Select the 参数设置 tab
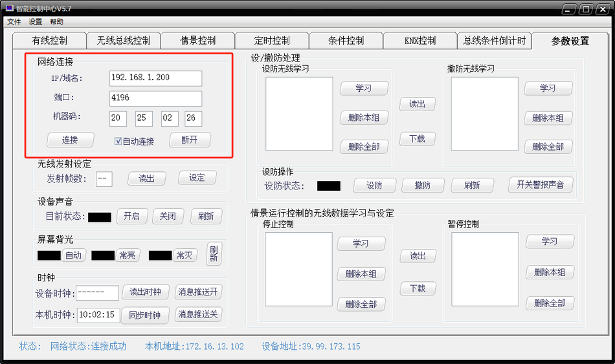Image resolution: width=615 pixels, height=364 pixels. [570, 41]
